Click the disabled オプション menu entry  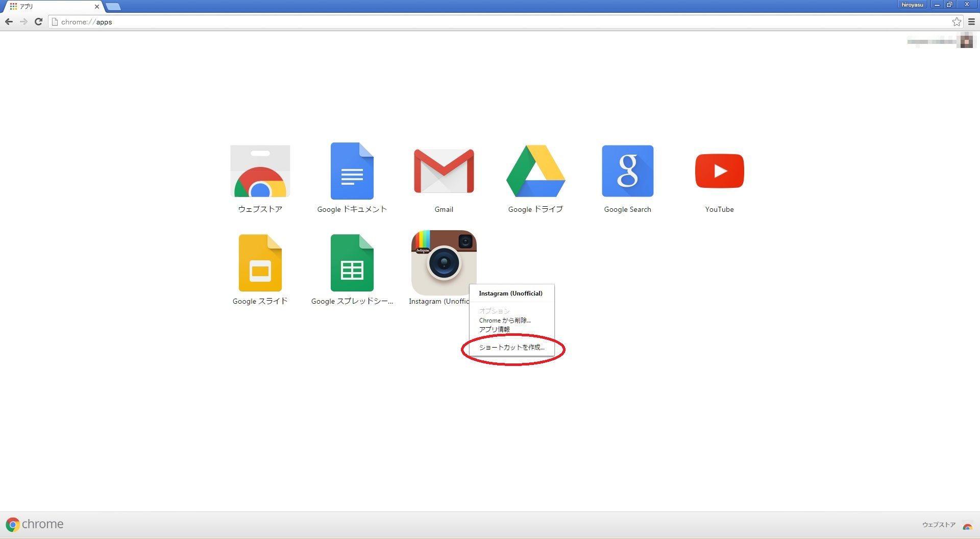494,311
